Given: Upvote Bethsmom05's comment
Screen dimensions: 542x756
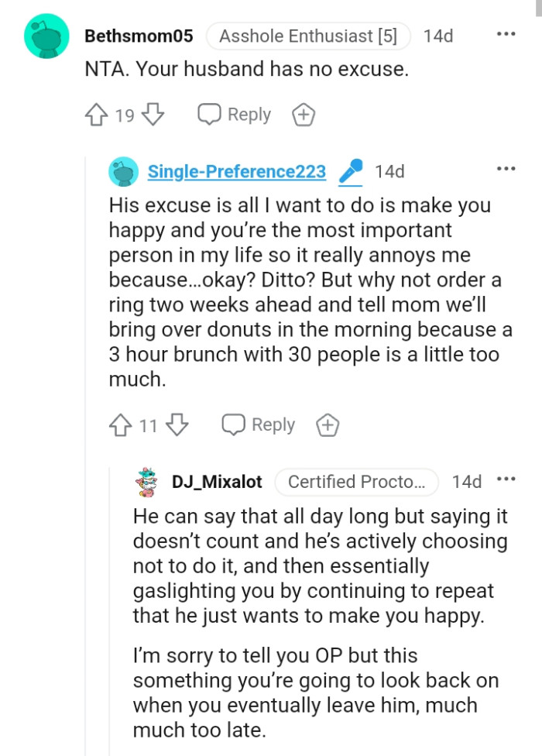Looking at the screenshot, I should click(x=96, y=113).
